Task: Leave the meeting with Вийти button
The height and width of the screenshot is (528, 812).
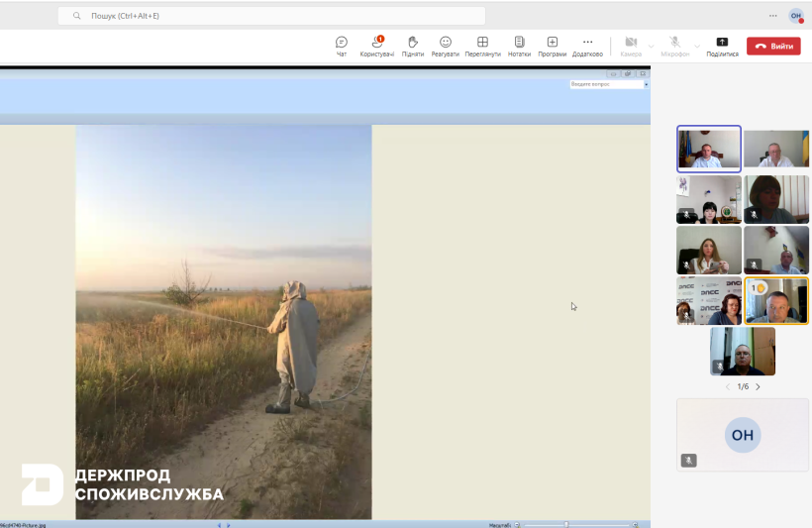Action: tap(773, 46)
